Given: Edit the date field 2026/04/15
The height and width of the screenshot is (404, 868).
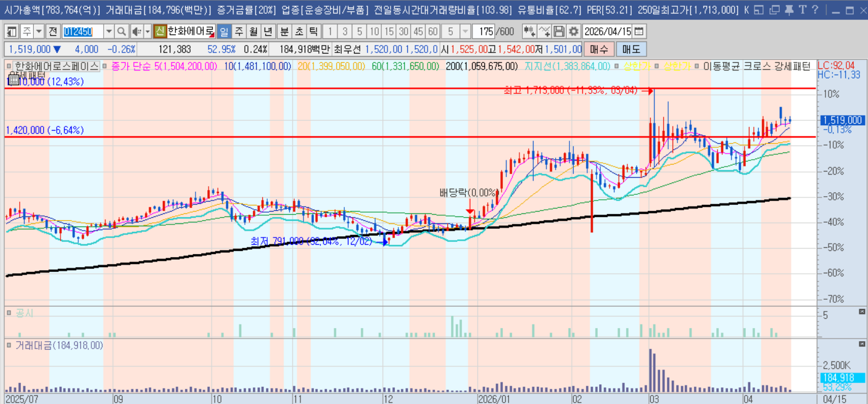Looking at the screenshot, I should coord(608,31).
